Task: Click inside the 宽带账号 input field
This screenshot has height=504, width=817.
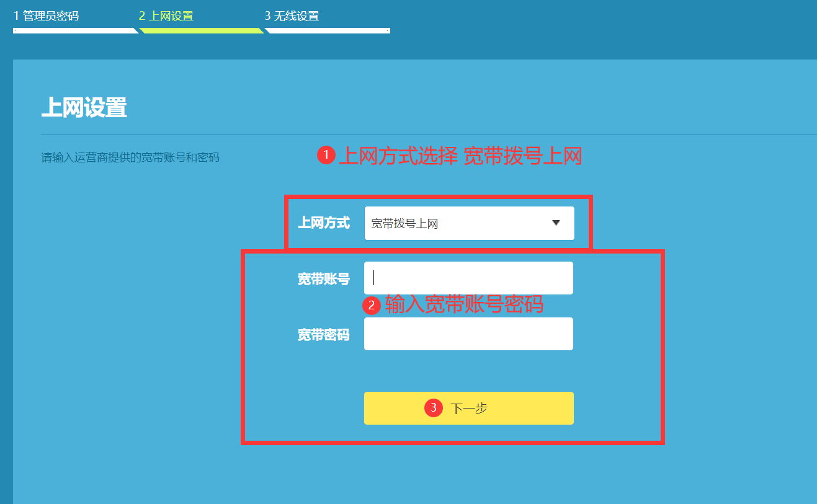Action: [468, 278]
